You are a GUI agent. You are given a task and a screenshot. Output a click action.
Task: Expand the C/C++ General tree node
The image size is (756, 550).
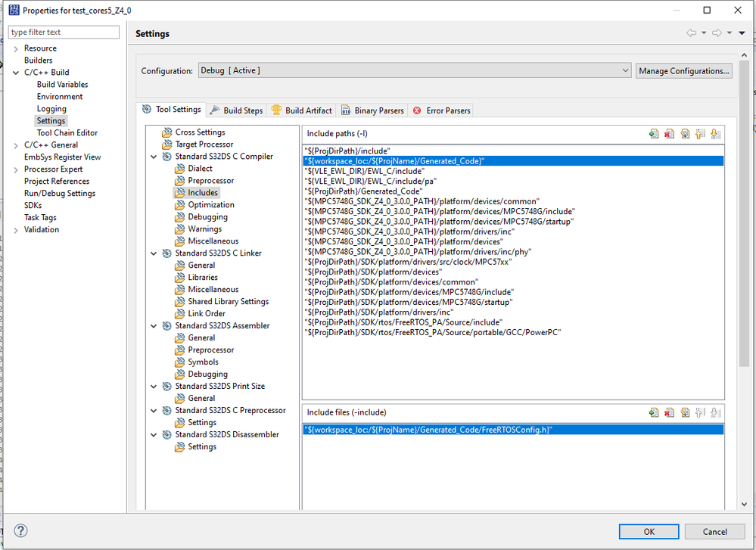tap(16, 145)
